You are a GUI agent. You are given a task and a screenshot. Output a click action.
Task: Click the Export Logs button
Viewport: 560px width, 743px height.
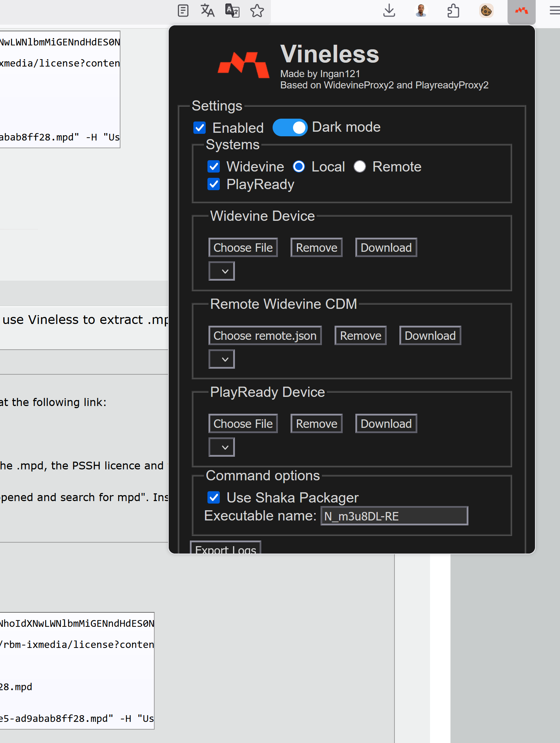[x=225, y=548]
